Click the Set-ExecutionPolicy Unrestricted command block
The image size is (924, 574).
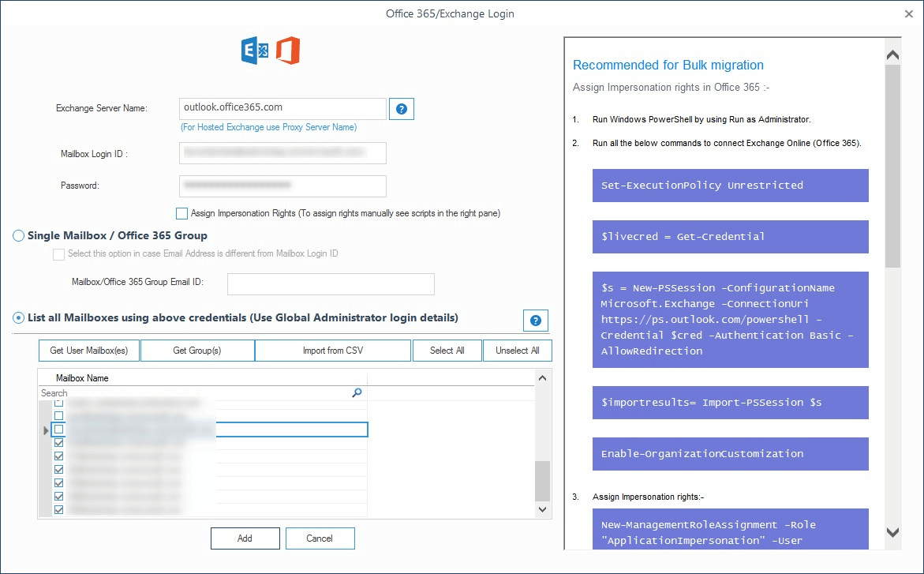click(730, 186)
